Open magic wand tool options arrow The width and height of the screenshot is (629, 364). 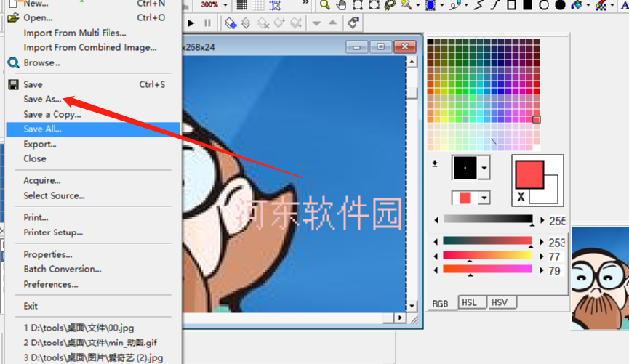(x=417, y=5)
